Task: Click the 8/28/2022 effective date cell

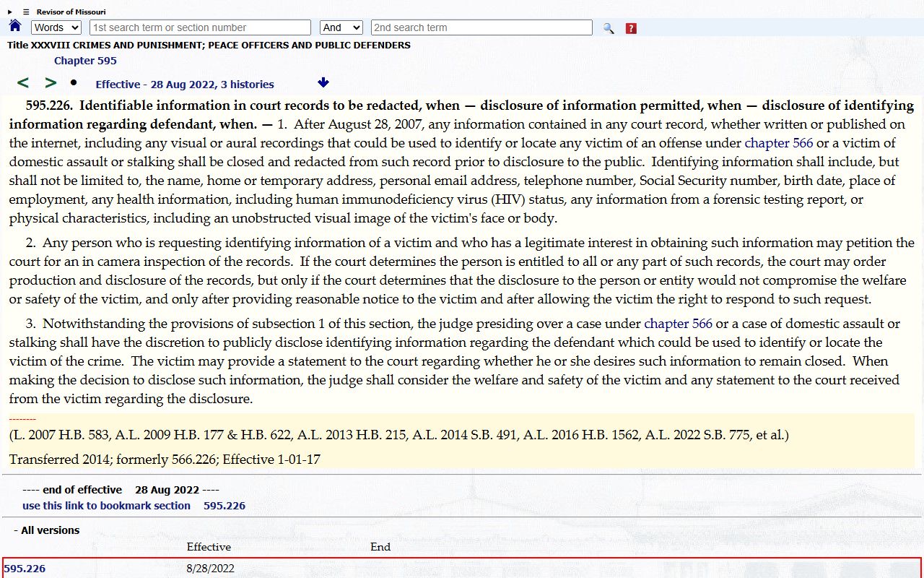Action: pyautogui.click(x=211, y=569)
